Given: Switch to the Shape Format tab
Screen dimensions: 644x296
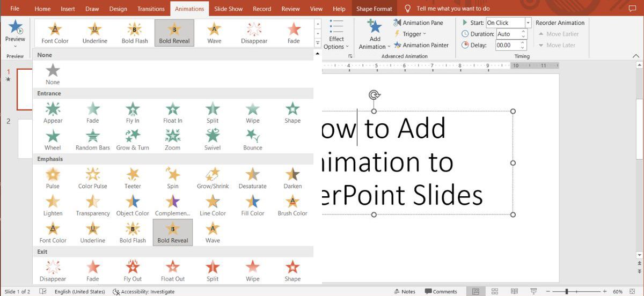Looking at the screenshot, I should [374, 9].
